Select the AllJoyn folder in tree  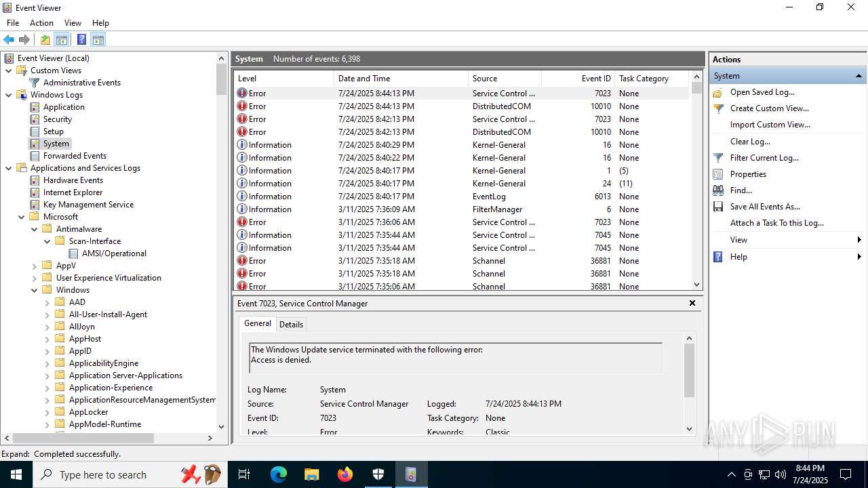[x=82, y=327]
